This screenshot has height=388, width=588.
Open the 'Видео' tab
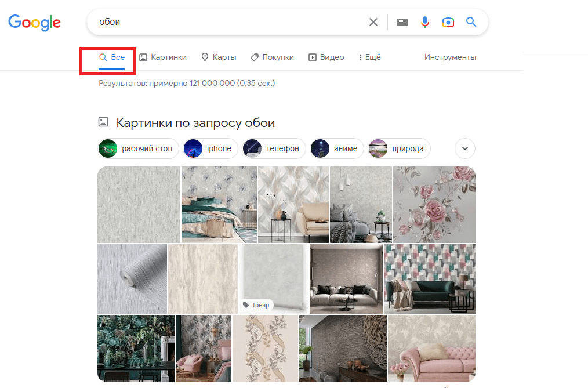pyautogui.click(x=326, y=57)
